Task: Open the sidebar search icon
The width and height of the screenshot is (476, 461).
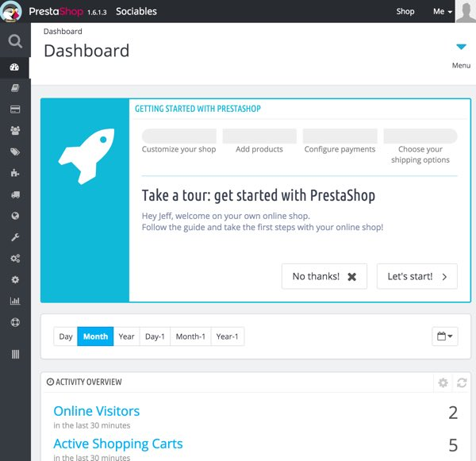Action: click(15, 41)
